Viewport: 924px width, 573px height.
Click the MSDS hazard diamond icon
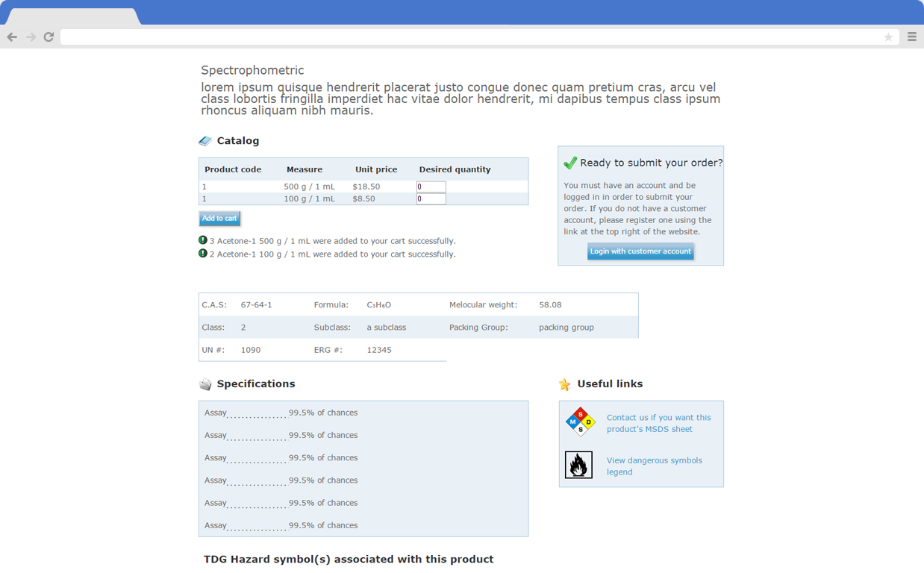[579, 421]
